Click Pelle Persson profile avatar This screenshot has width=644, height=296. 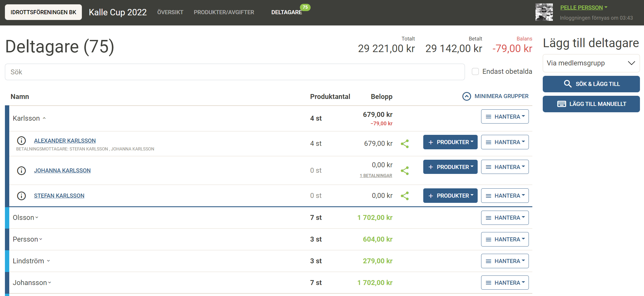click(544, 12)
